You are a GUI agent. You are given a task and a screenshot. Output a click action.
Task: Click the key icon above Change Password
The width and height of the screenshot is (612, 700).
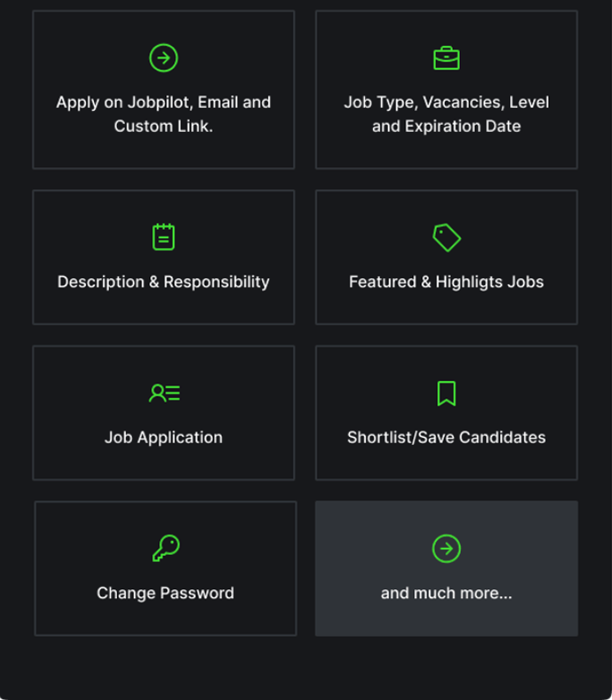[x=165, y=549]
